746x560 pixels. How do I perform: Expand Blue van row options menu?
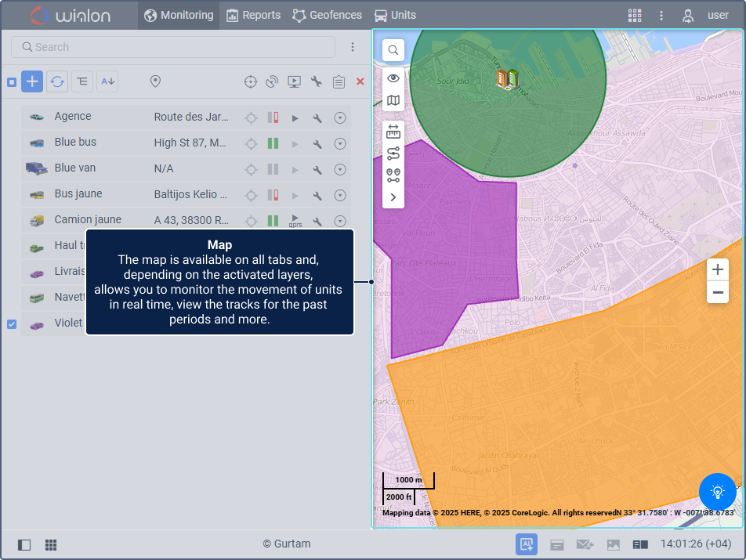tap(340, 169)
